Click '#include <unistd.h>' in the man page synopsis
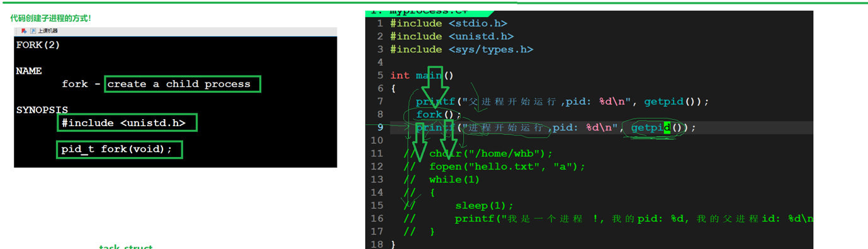Screen dimensions: 868x249 (123, 123)
